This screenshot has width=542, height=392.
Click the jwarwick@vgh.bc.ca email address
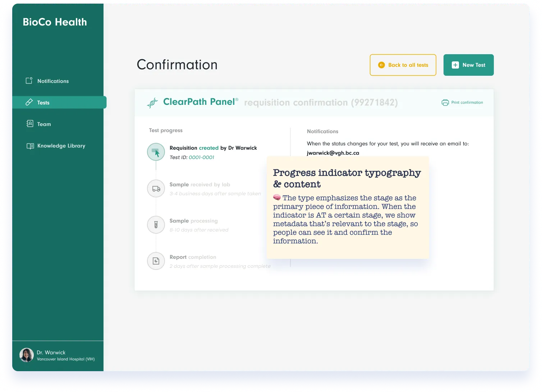(333, 153)
